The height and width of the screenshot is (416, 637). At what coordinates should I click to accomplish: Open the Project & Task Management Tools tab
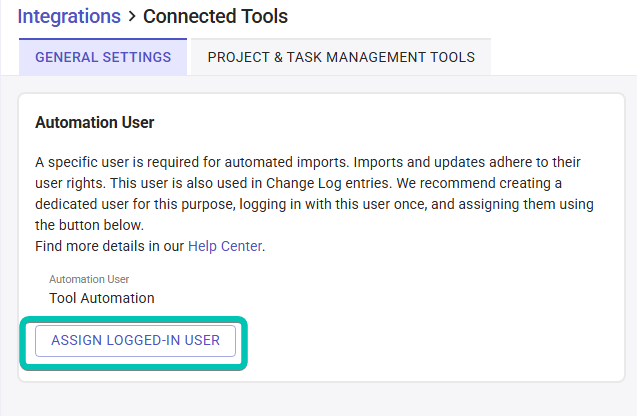pos(341,57)
